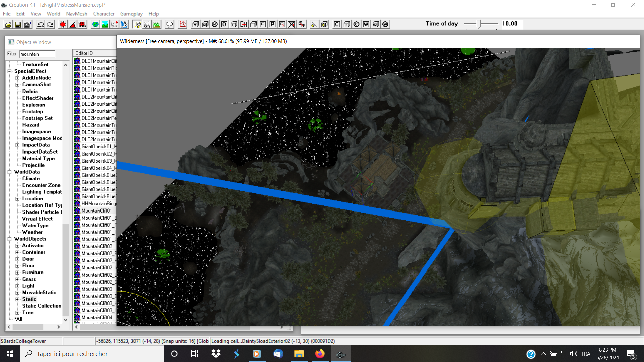
Task: Collapse the WorldData tree node
Action: [x=10, y=172]
